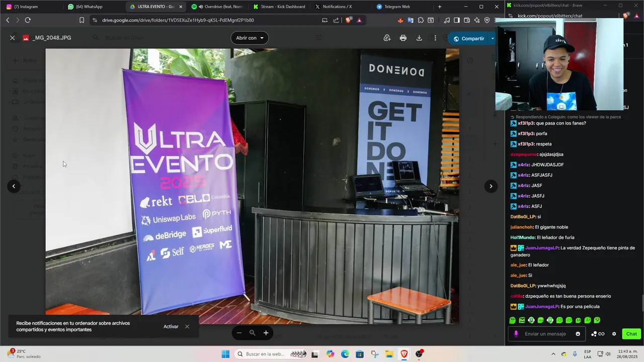Open the Brave Wallet icon
Viewport: 644px width, 362px height.
tap(467, 20)
